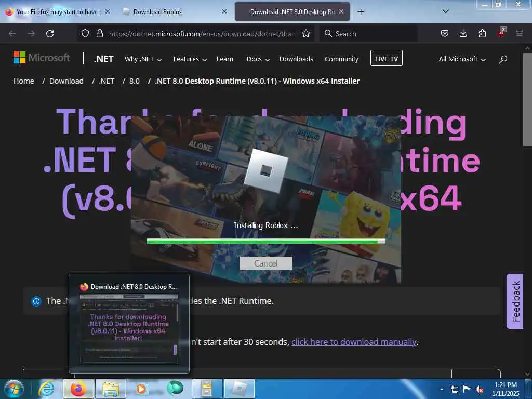Screen dimensions: 532x399
Task: Expand the Docs menu
Action: [258, 59]
